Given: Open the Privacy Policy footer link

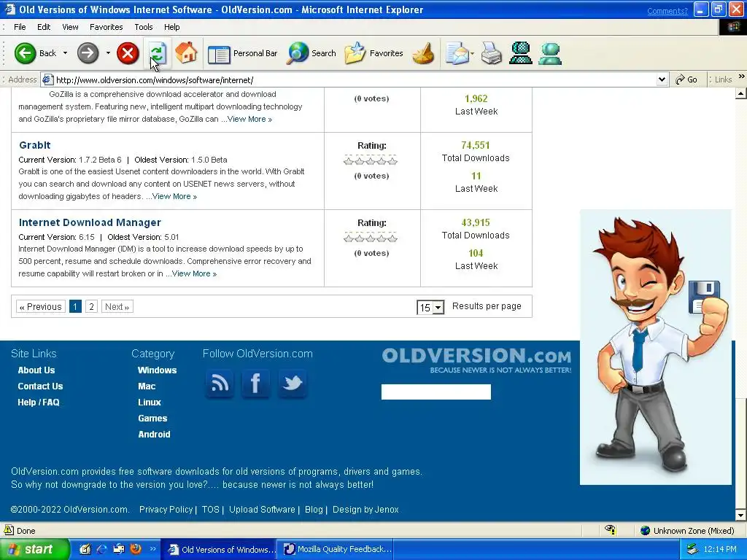Looking at the screenshot, I should click(166, 510).
